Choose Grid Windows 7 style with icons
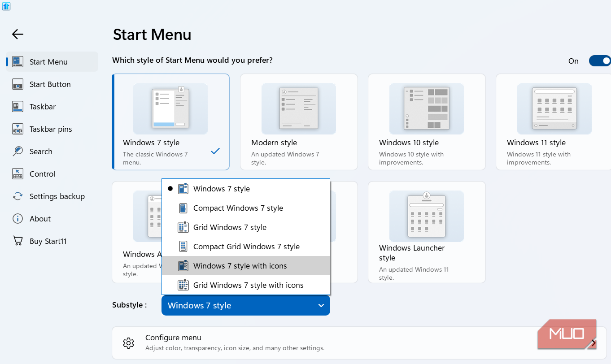 246,285
